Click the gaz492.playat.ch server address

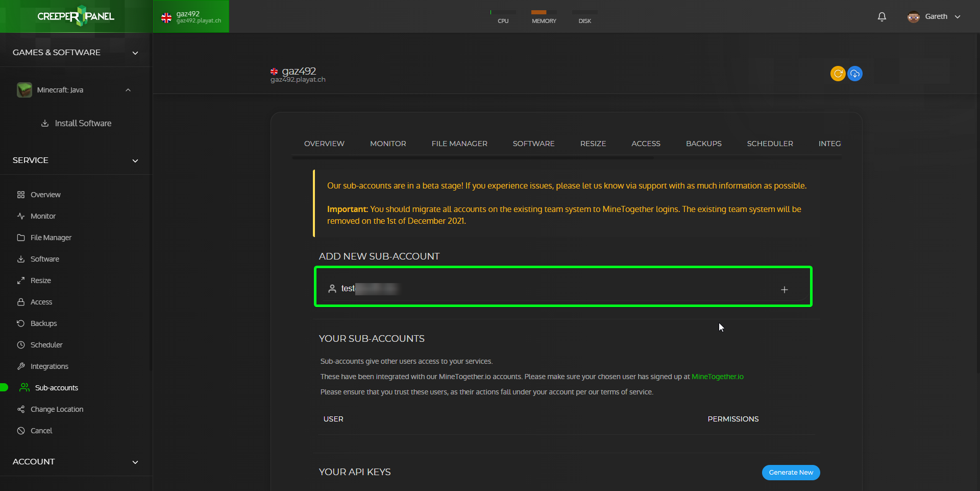[x=298, y=80]
